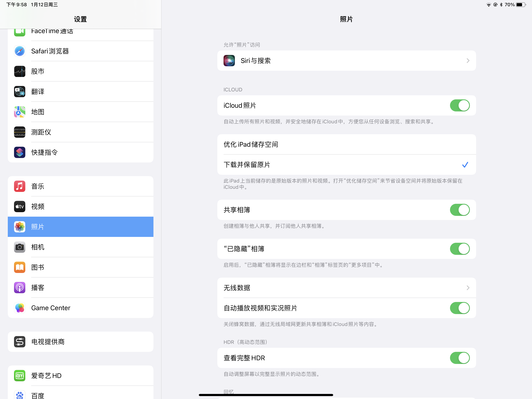Tap the Game Center icon
The height and width of the screenshot is (399, 532).
(x=19, y=308)
